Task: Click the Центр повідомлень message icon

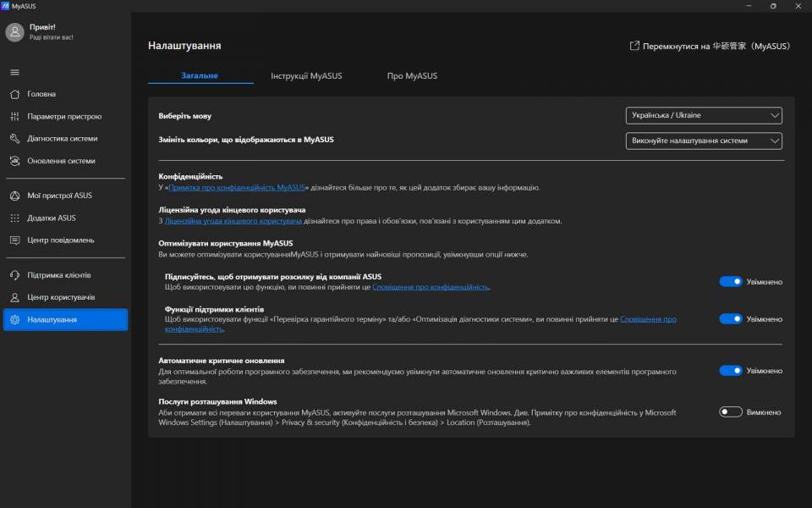Action: pos(14,240)
